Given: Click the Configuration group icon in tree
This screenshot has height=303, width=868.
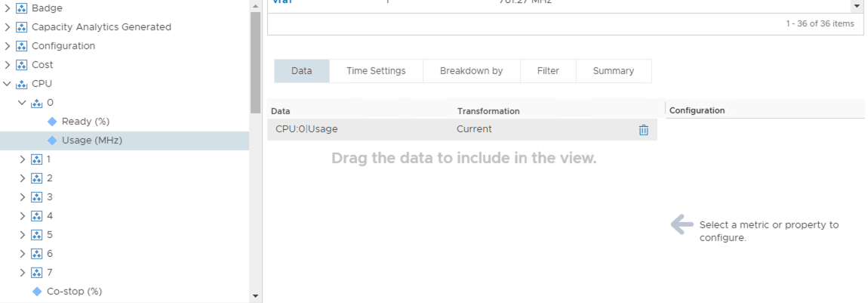Looking at the screenshot, I should point(21,46).
